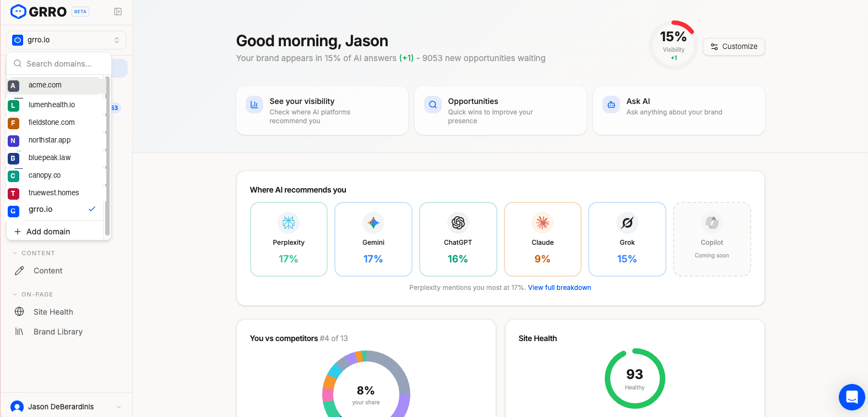
Task: Select canopy.co from the domain list
Action: pos(55,175)
